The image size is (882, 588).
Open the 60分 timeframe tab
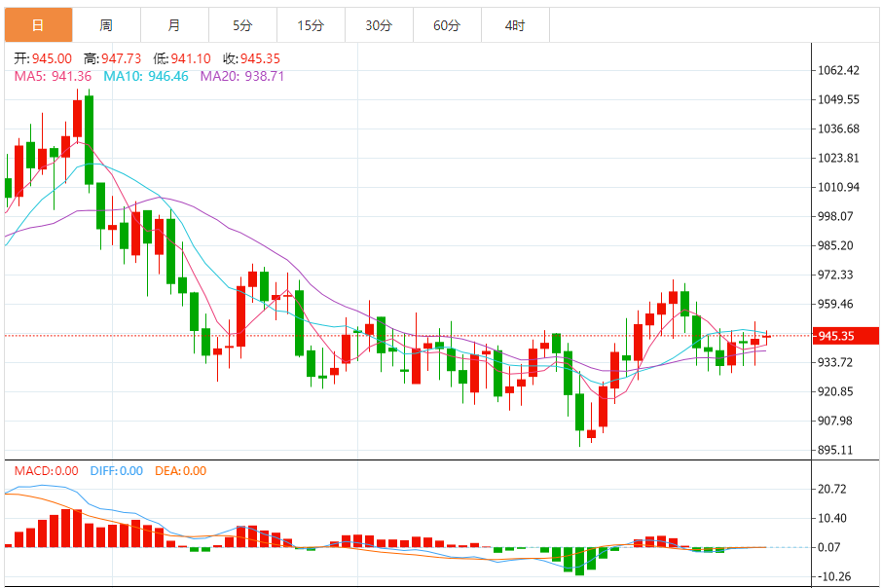(x=447, y=25)
